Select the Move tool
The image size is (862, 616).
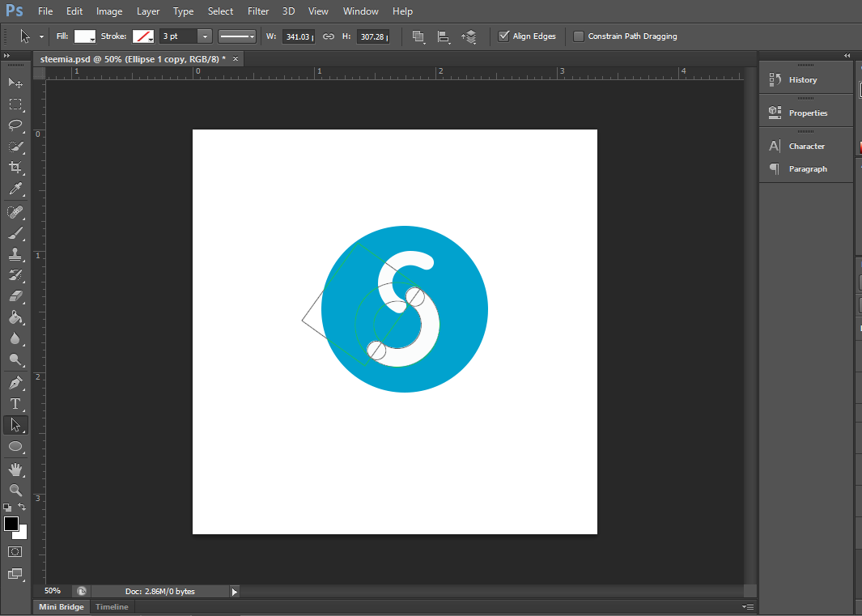coord(15,83)
